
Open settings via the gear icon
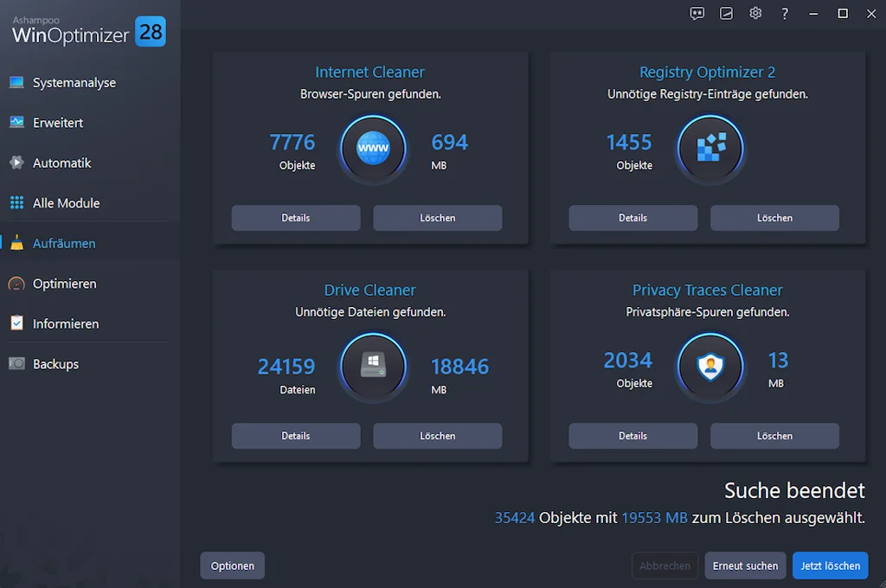pos(755,13)
